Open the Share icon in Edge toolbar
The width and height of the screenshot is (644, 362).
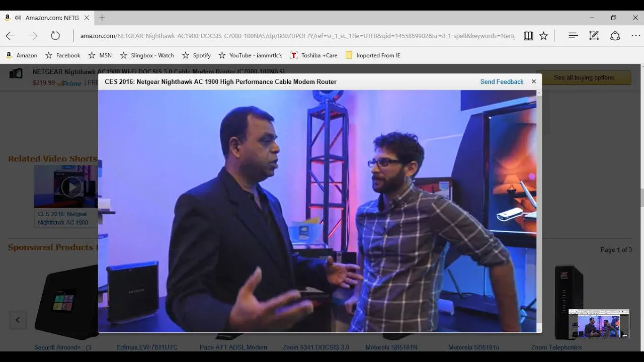point(615,36)
